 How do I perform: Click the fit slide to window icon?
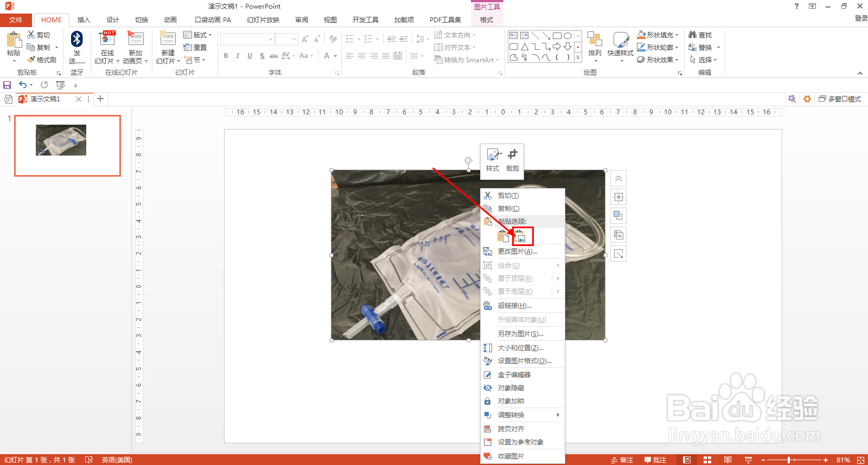point(860,460)
